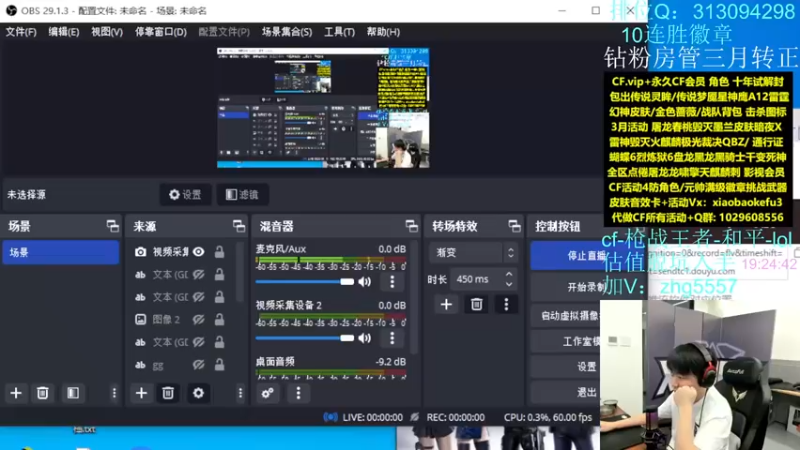This screenshot has width=800, height=450.
Task: Click the OBS preview canvas thumbnail
Action: click(323, 108)
